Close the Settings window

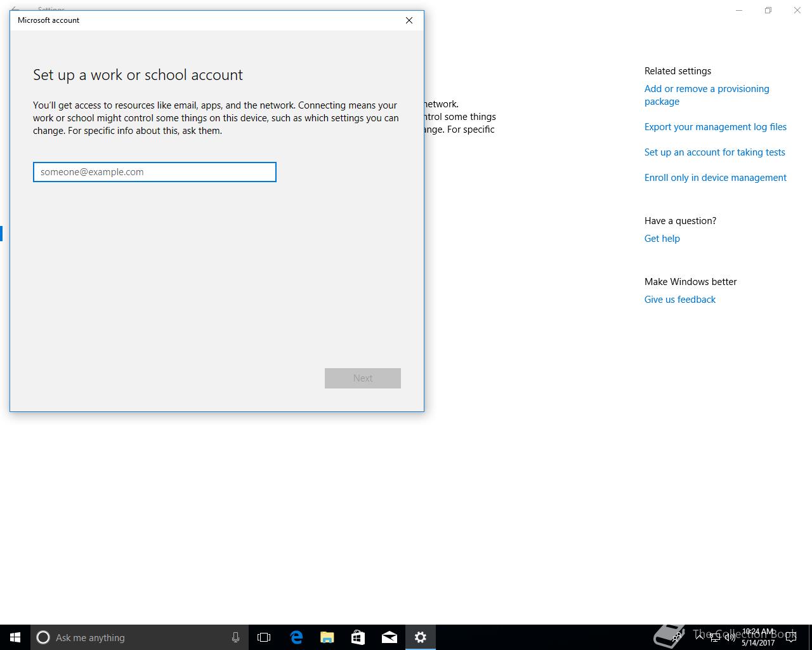click(x=797, y=10)
